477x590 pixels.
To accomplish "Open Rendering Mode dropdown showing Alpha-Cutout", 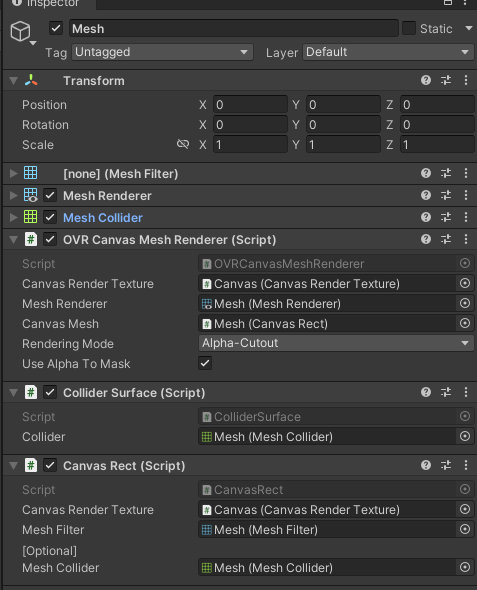I will [x=336, y=343].
